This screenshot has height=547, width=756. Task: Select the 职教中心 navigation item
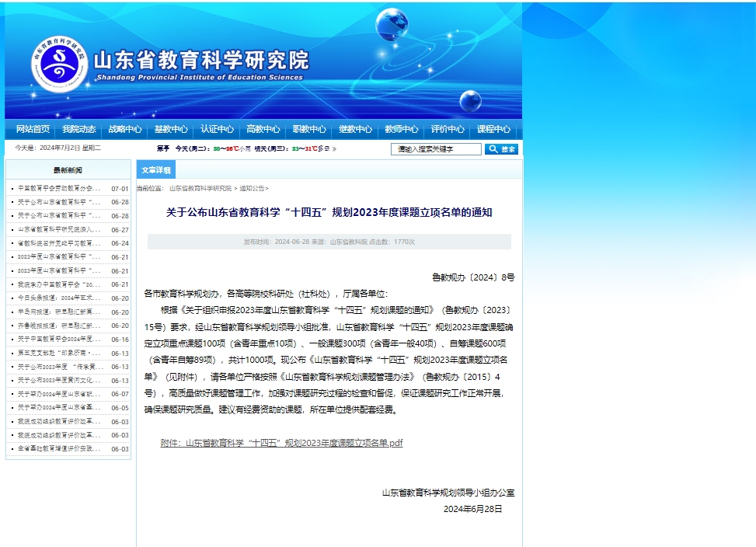[312, 129]
